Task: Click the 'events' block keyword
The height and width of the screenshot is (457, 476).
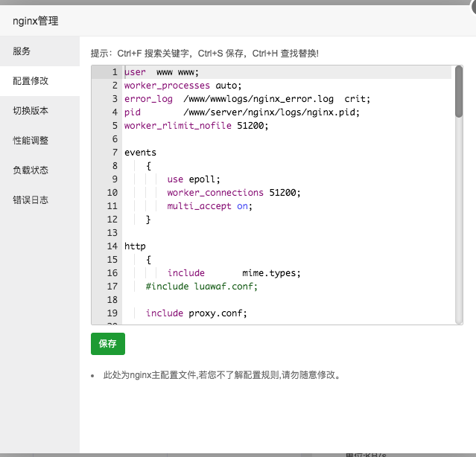Action: pos(140,153)
